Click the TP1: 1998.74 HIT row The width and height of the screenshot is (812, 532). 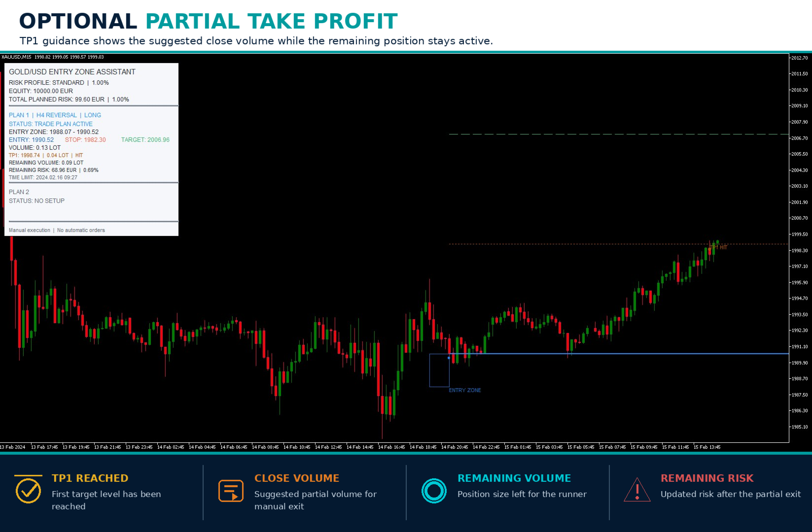coord(46,155)
